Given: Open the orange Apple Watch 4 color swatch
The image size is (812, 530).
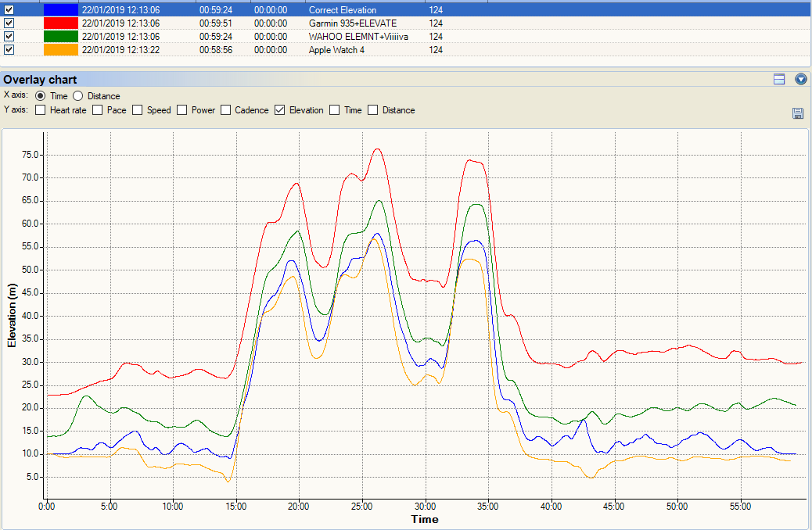Looking at the screenshot, I should click(60, 50).
